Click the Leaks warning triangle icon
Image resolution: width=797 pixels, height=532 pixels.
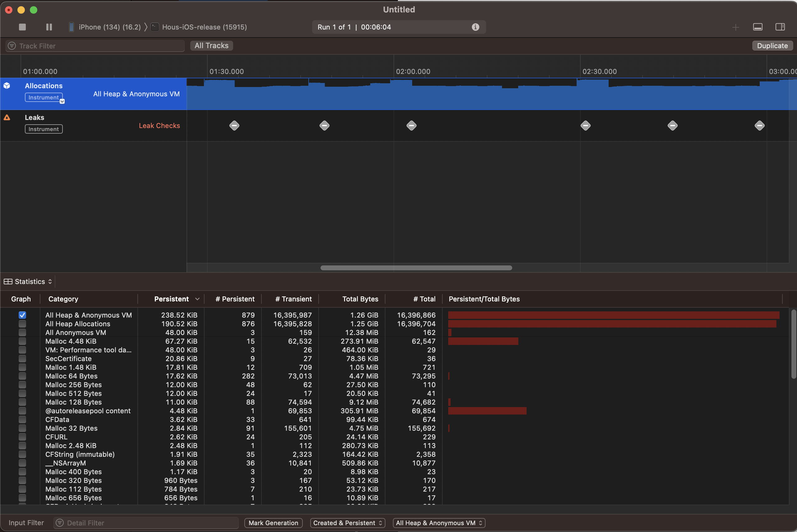click(x=7, y=117)
